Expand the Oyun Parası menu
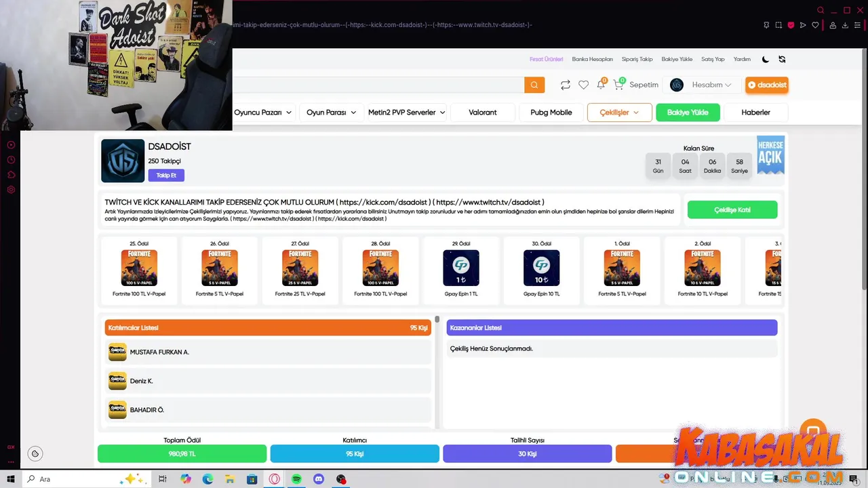The width and height of the screenshot is (868, 488). coord(332,113)
